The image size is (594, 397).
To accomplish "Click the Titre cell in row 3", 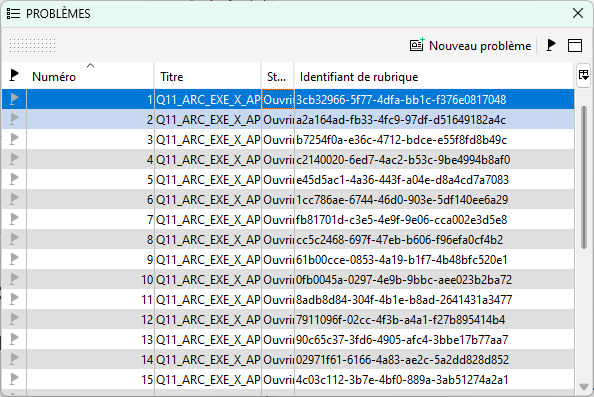I will click(208, 140).
